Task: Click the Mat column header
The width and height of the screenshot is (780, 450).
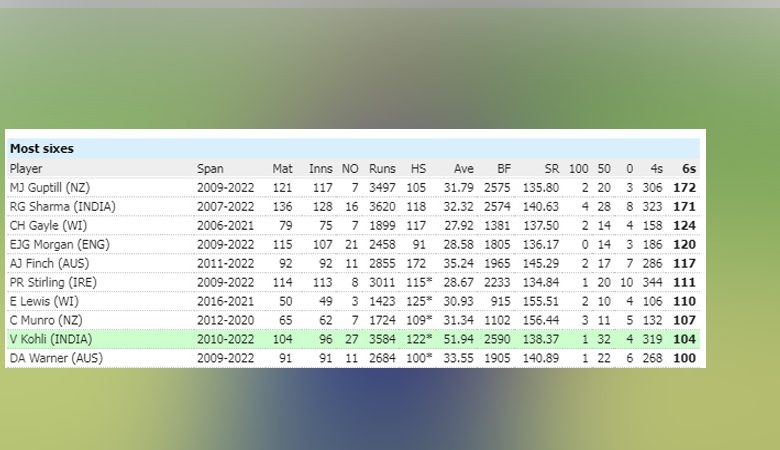Action: click(x=282, y=169)
